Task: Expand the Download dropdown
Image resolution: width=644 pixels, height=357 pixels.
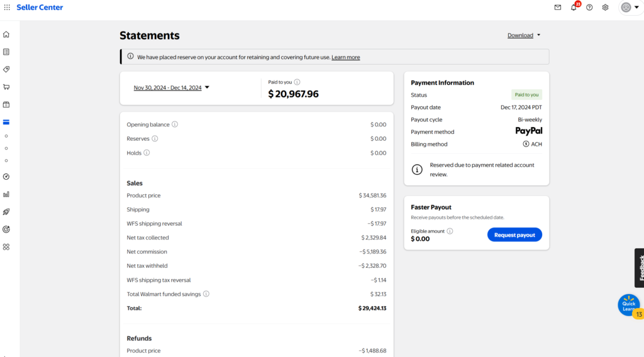Action: pos(524,35)
